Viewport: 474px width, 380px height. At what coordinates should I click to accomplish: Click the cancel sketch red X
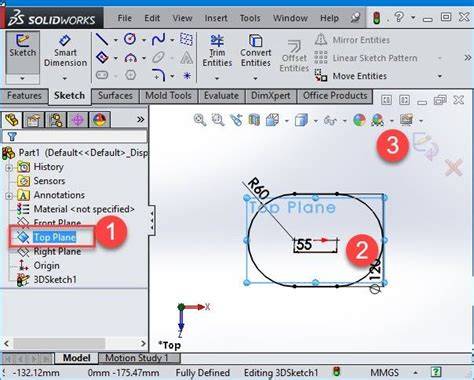[x=453, y=167]
